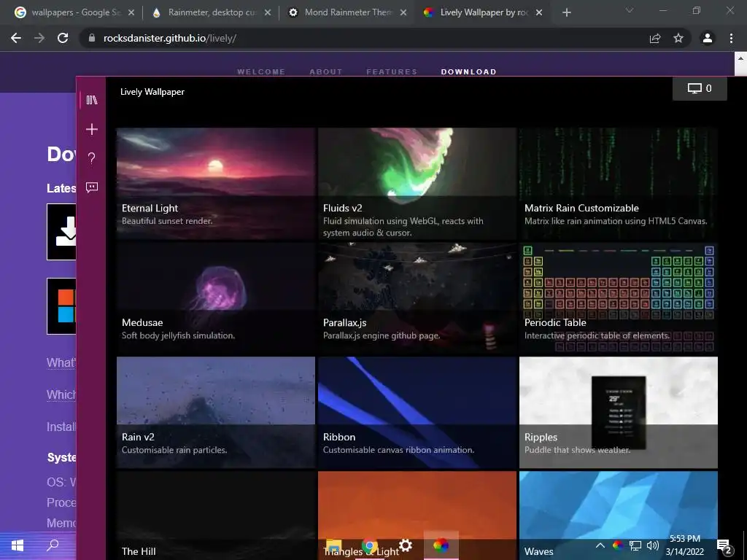
Task: Open File Explorer from the taskbar
Action: coord(333,546)
